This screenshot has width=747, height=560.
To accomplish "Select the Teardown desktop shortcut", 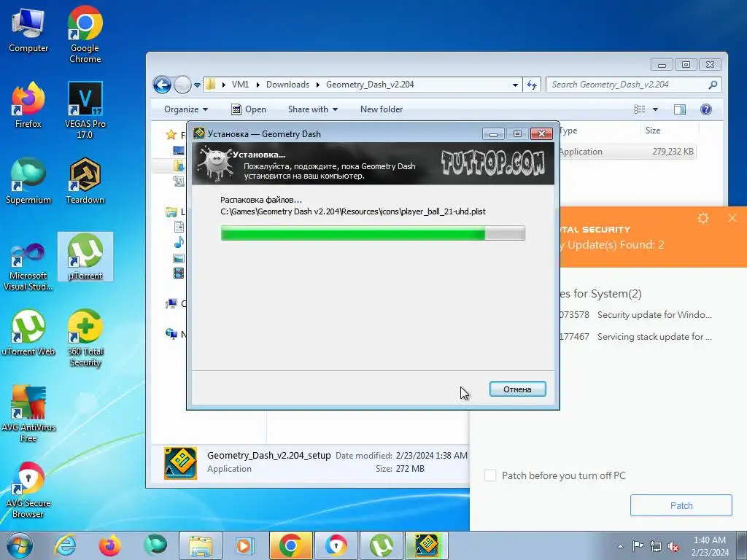I will (x=85, y=182).
